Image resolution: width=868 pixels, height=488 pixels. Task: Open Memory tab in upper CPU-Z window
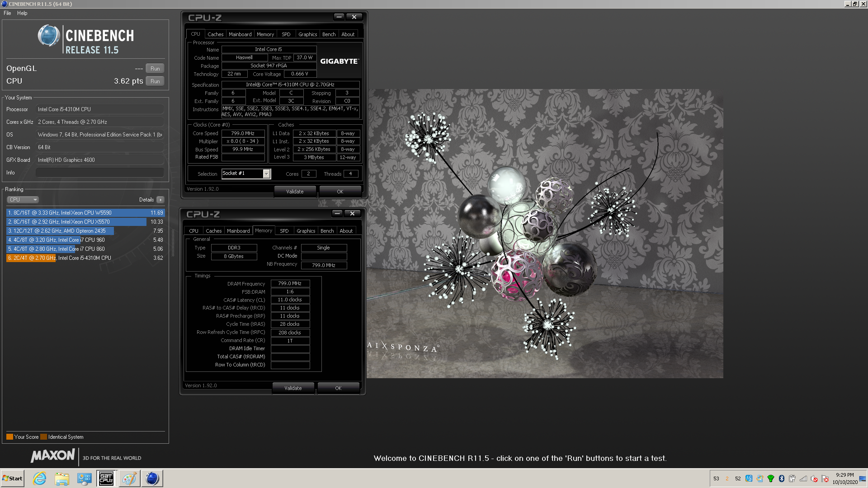265,34
